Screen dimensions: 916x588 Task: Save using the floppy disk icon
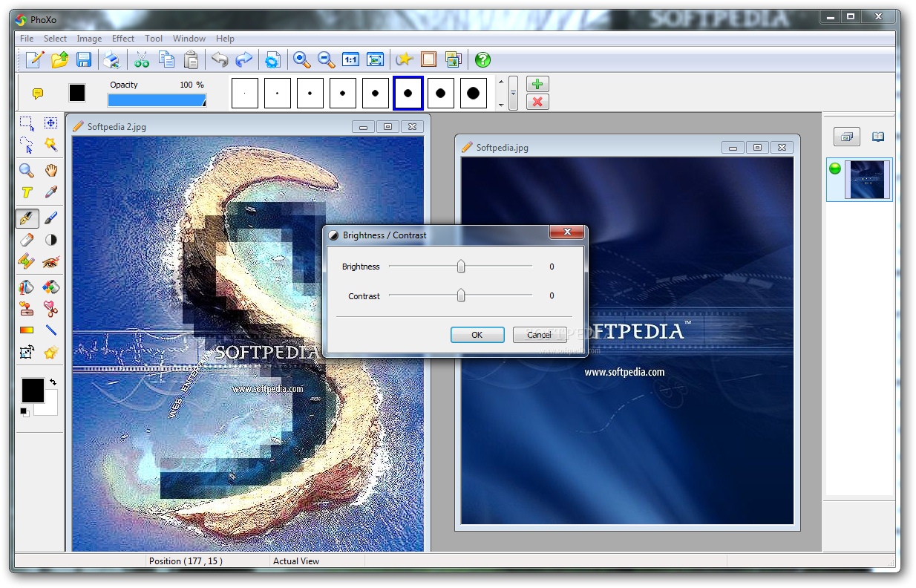(x=84, y=59)
